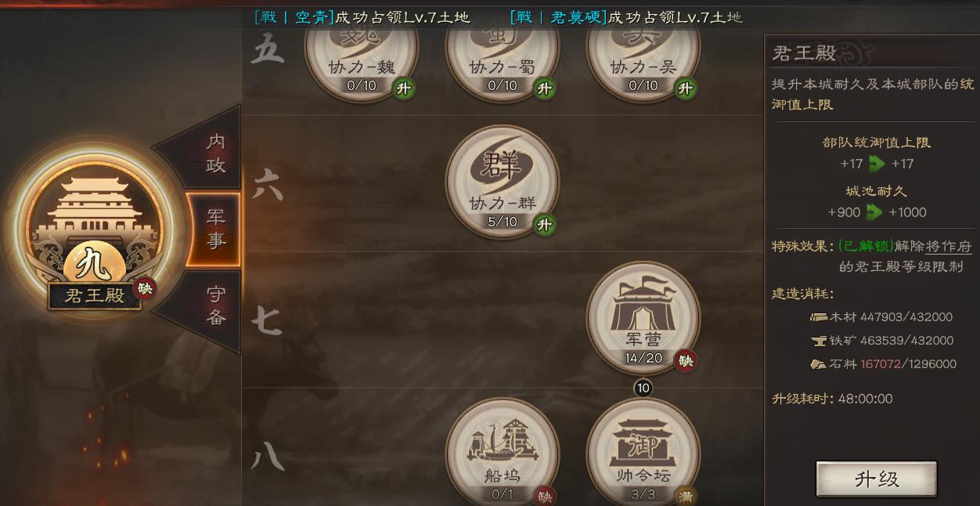Select the 军营 barracks building

click(x=643, y=318)
